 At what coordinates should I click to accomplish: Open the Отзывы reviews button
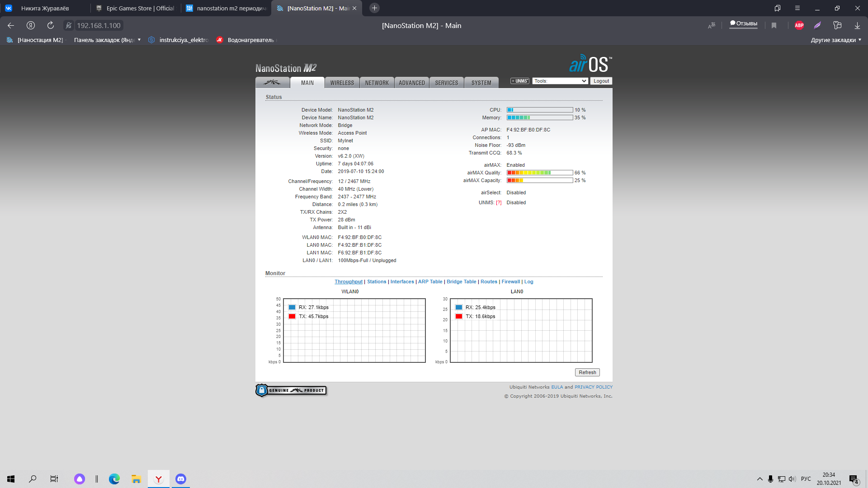pyautogui.click(x=744, y=24)
